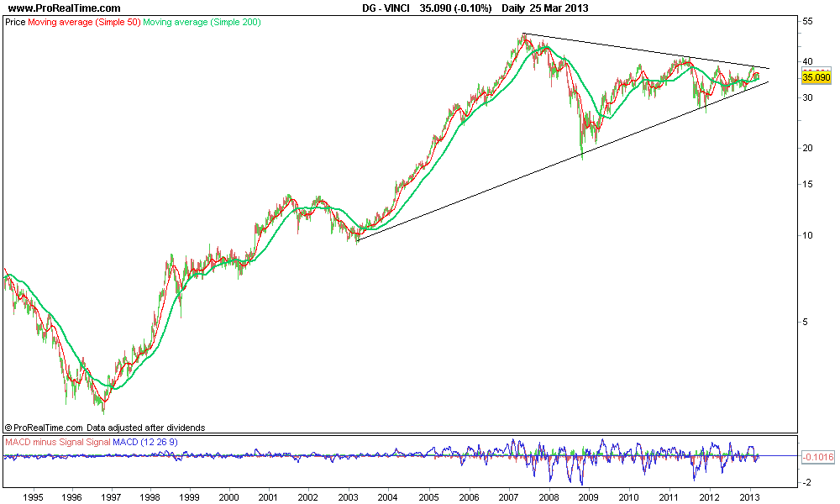Click the -0.1016 MACD value tag

(817, 456)
